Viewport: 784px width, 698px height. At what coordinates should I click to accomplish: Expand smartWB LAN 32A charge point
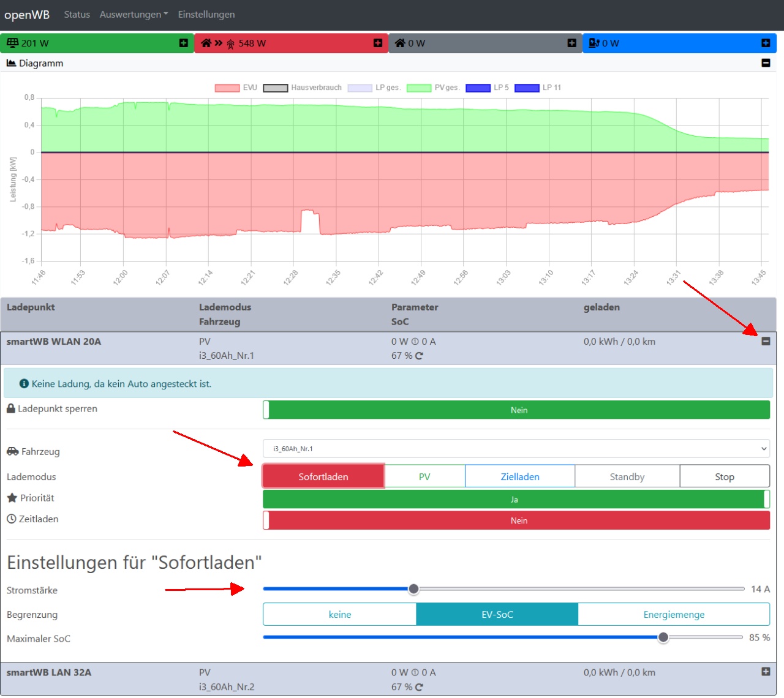pos(765,672)
